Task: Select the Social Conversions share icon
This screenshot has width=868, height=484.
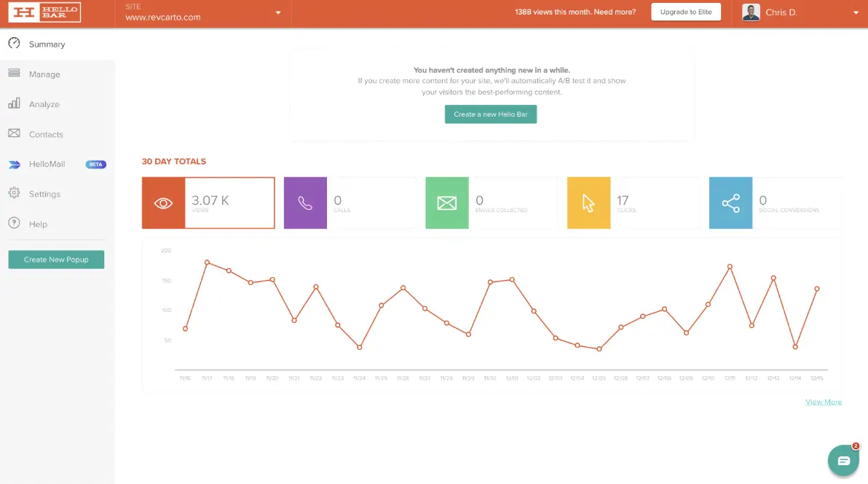Action: pos(730,201)
